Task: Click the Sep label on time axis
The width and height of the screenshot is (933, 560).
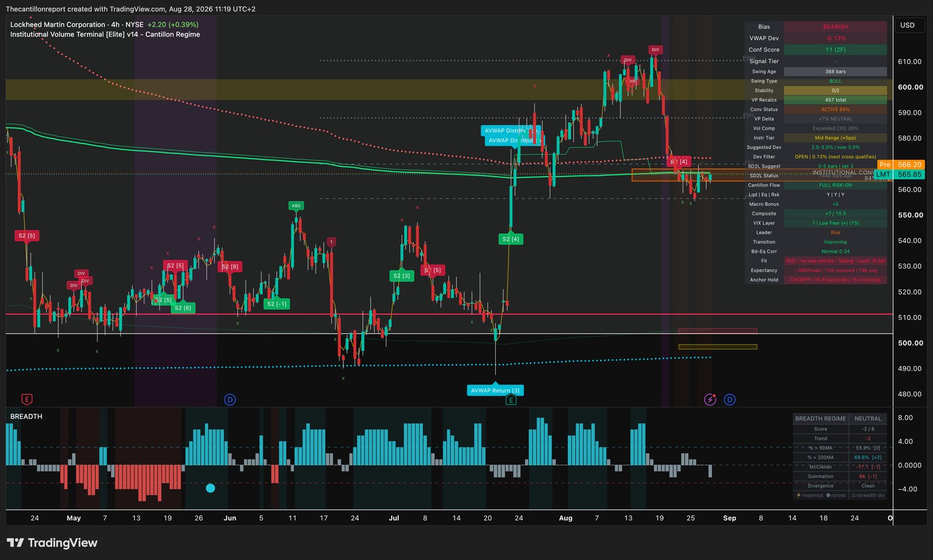Action: [x=730, y=518]
